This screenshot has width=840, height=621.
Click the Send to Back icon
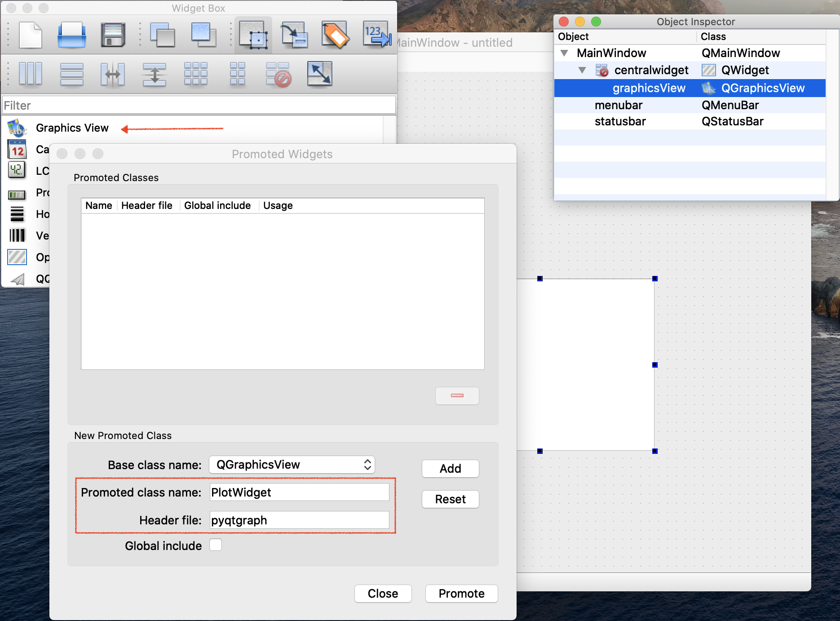(162, 35)
